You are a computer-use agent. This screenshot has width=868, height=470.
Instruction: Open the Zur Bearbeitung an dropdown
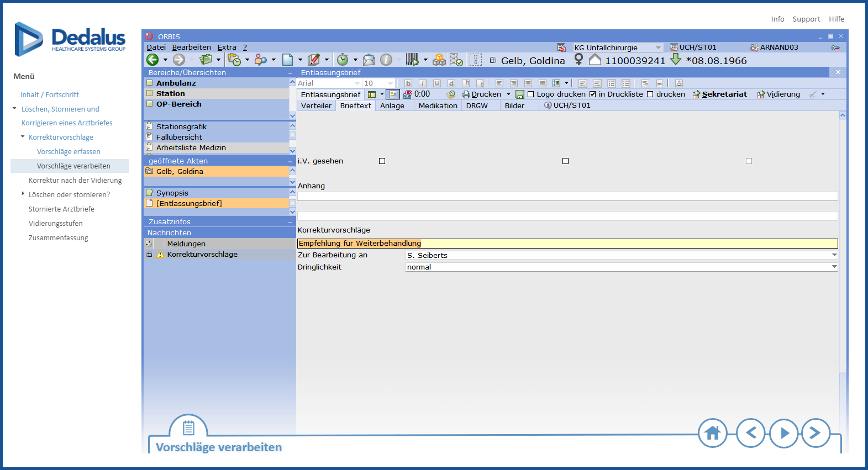pos(834,255)
